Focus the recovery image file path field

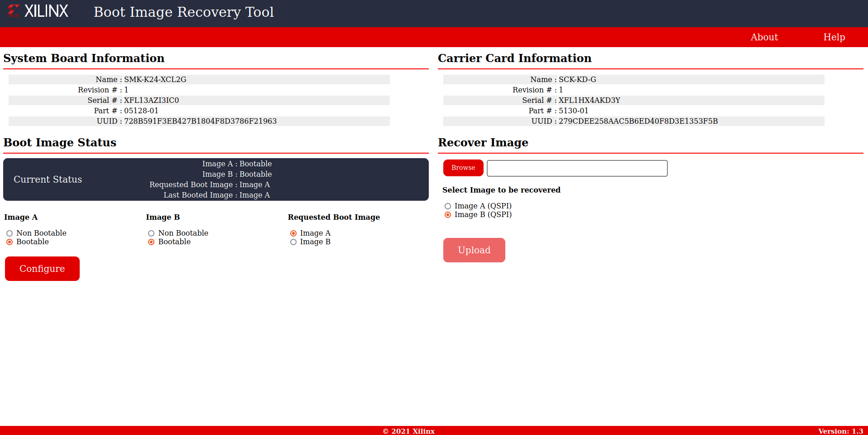tap(577, 168)
